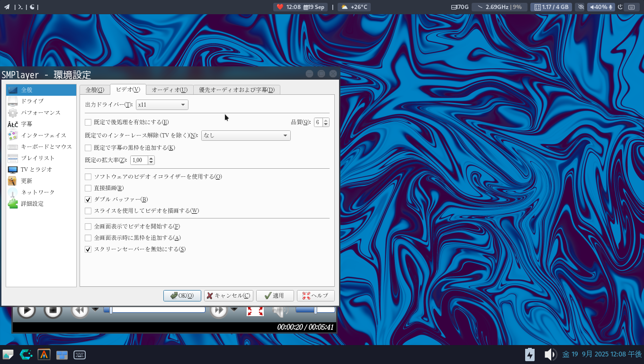Open プレイリスト settings section
The image size is (644, 364).
pyautogui.click(x=41, y=158)
